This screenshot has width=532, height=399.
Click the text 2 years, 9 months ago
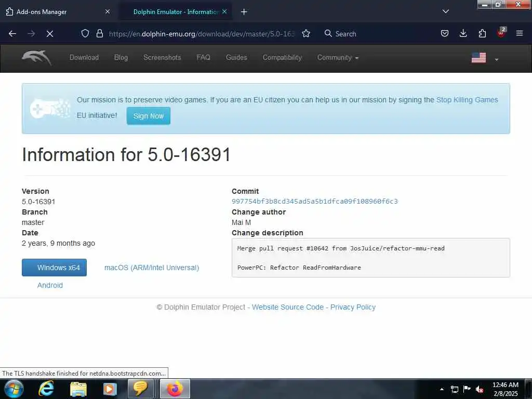(x=58, y=243)
